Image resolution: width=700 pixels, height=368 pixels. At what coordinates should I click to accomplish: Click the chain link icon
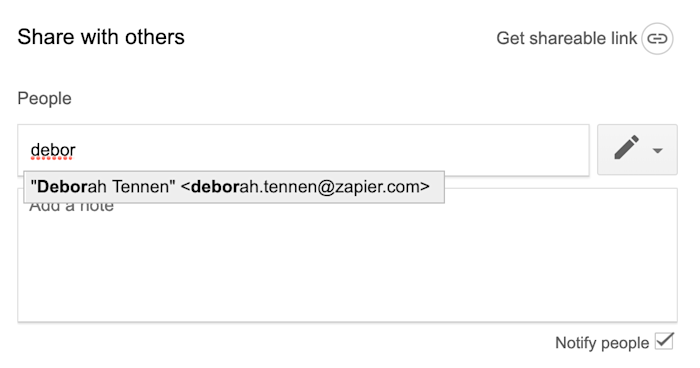tap(657, 39)
